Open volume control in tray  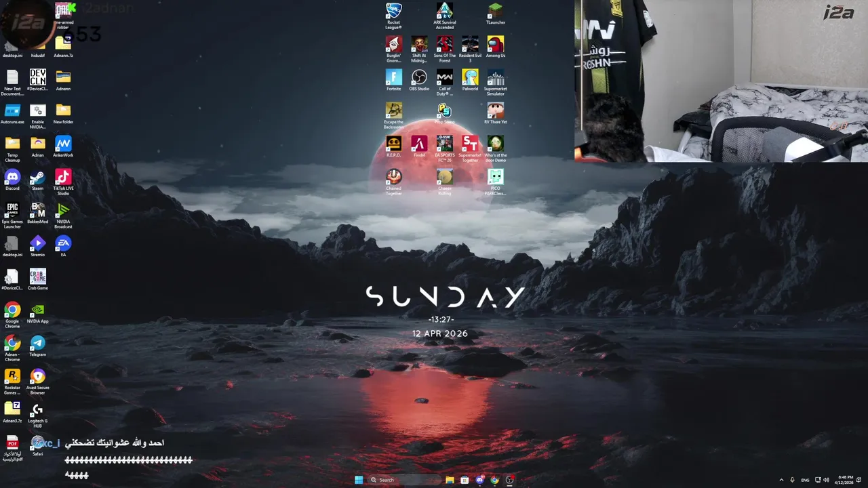pos(826,480)
